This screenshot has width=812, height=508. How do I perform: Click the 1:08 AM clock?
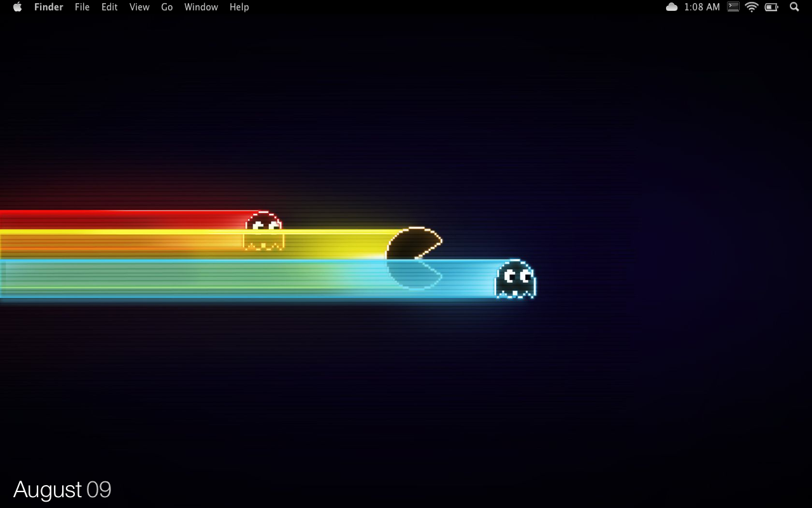point(702,7)
